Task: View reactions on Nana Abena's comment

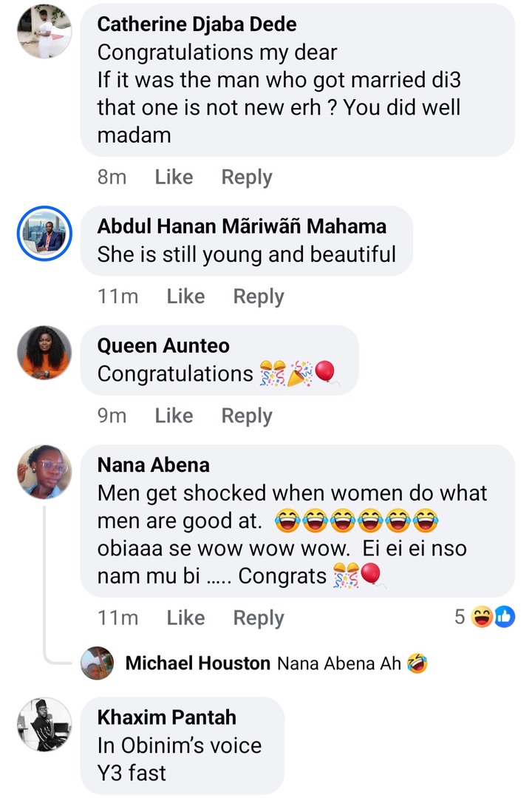Action: tap(484, 617)
